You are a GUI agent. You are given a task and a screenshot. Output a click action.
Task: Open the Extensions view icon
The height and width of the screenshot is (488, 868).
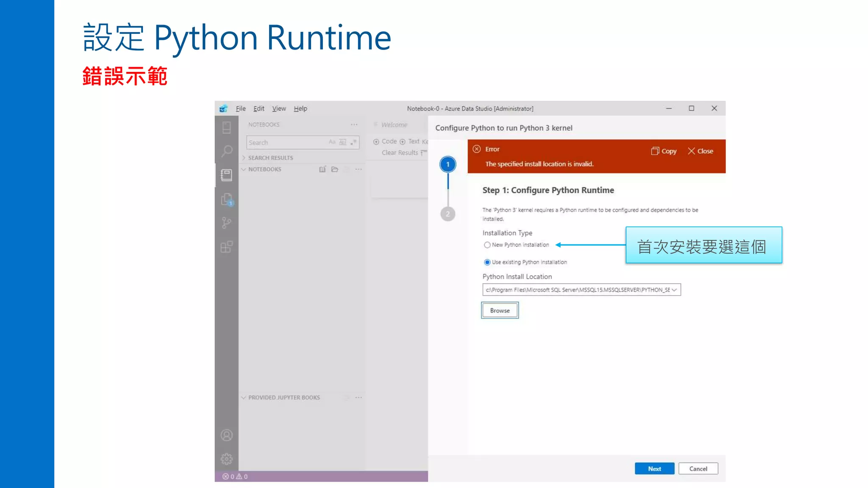pyautogui.click(x=227, y=247)
